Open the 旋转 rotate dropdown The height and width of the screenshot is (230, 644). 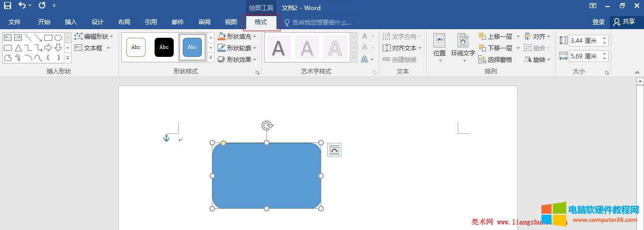click(537, 59)
